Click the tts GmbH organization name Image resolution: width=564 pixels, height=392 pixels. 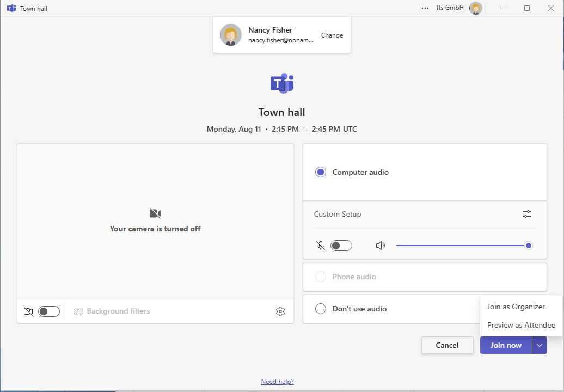(x=450, y=8)
